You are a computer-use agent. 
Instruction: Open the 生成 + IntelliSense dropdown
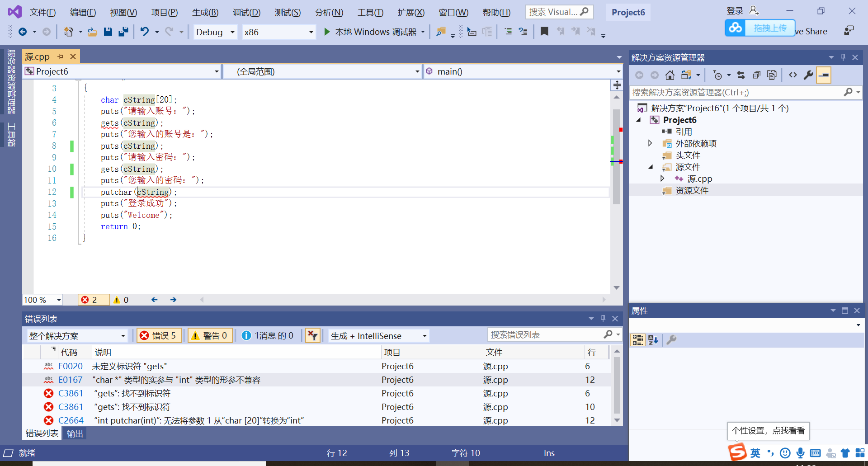(x=378, y=336)
